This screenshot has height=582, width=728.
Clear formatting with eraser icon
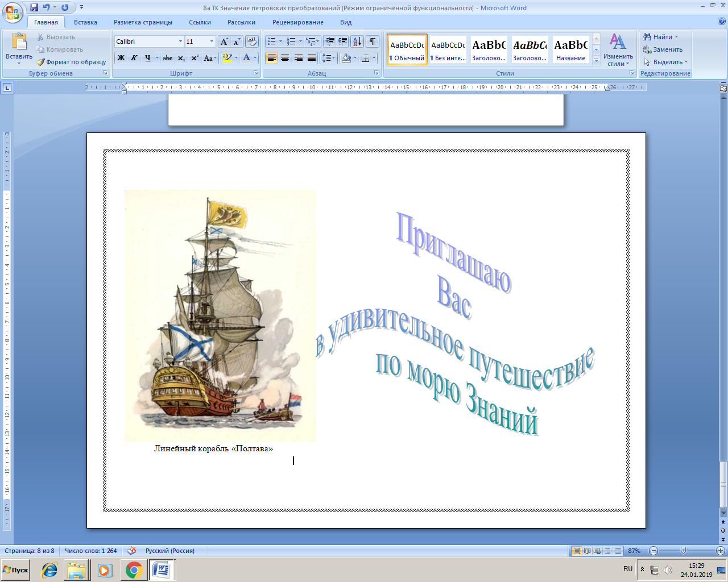point(253,41)
